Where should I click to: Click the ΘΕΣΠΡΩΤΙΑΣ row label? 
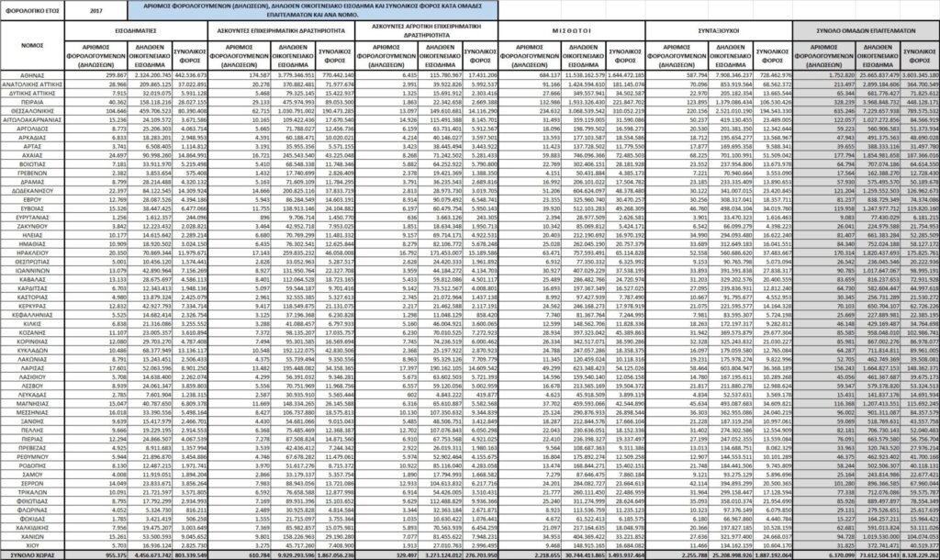[x=32, y=262]
